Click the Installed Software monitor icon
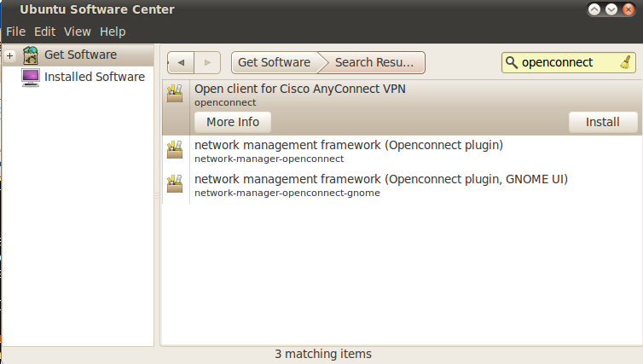This screenshot has width=643, height=364. pos(31,78)
